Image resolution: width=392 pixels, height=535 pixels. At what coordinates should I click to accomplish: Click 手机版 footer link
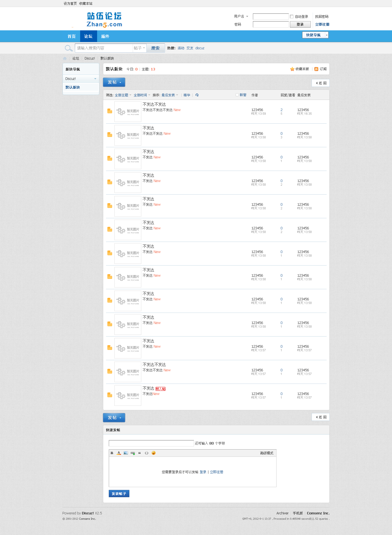click(298, 513)
